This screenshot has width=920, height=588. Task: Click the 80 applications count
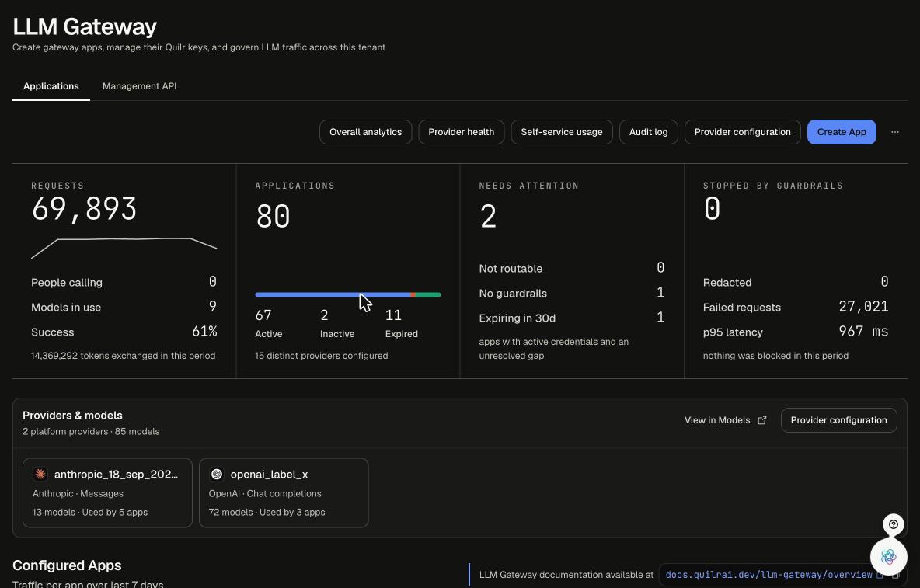point(273,216)
